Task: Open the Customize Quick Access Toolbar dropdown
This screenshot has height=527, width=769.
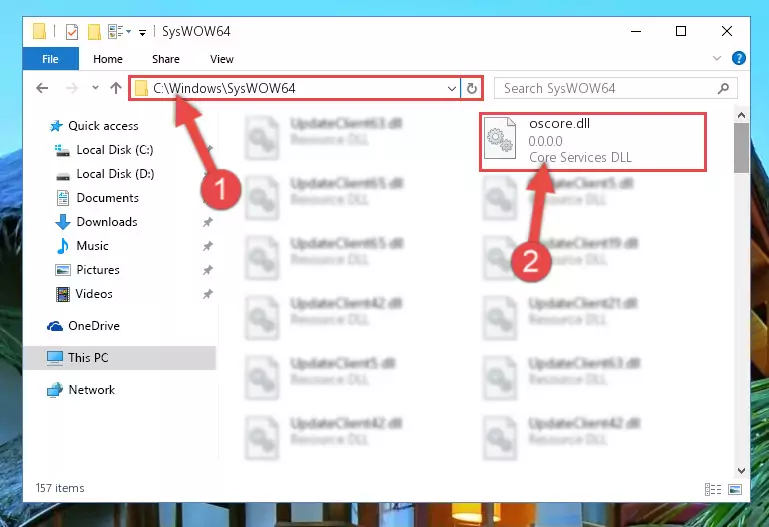Action: click(x=142, y=33)
